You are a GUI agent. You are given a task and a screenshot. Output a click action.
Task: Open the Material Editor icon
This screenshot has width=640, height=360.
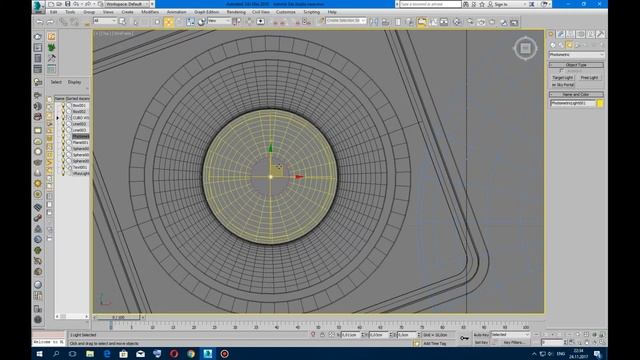(457, 22)
